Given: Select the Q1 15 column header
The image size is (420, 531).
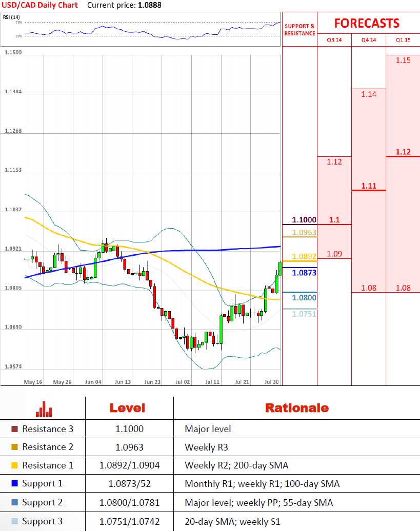Looking at the screenshot, I should (x=403, y=40).
